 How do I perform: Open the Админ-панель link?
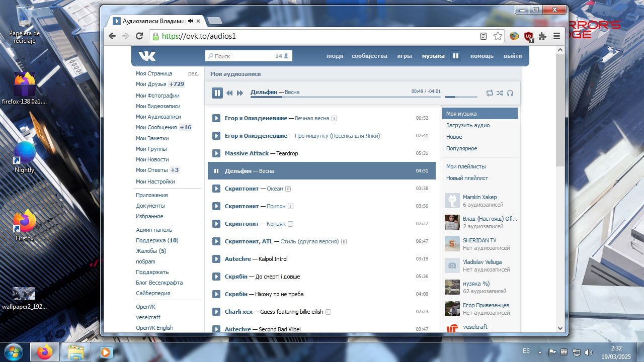pos(154,230)
